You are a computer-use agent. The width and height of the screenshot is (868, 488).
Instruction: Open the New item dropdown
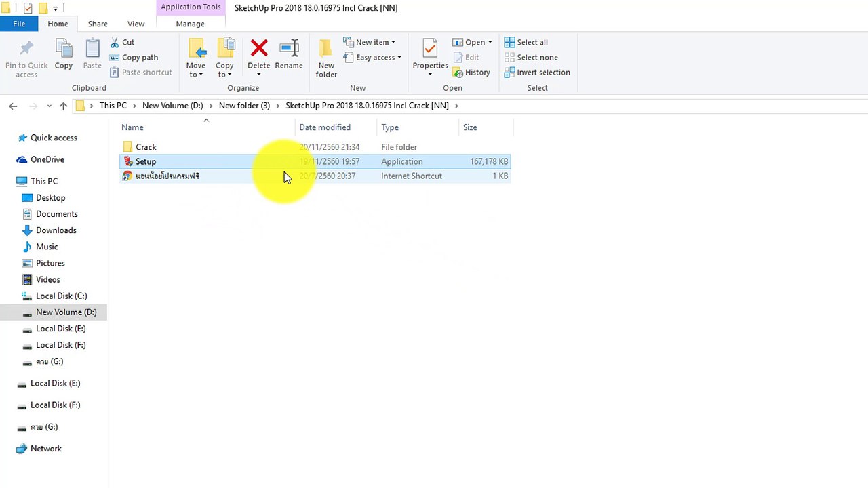point(369,42)
